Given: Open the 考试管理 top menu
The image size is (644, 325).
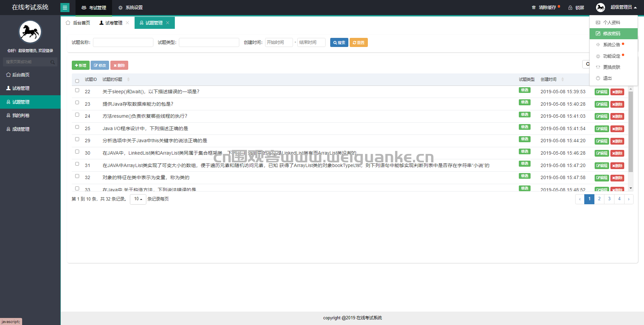Looking at the screenshot, I should tap(94, 7).
